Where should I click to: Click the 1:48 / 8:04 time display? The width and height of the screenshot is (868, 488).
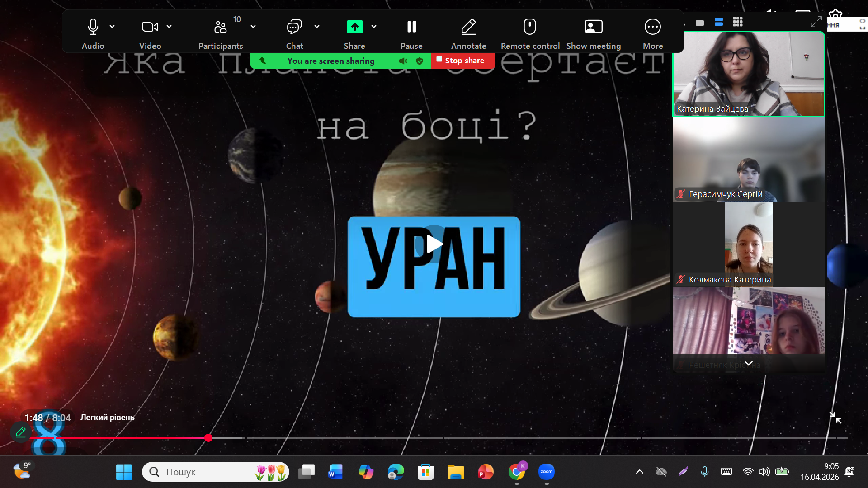coord(47,418)
